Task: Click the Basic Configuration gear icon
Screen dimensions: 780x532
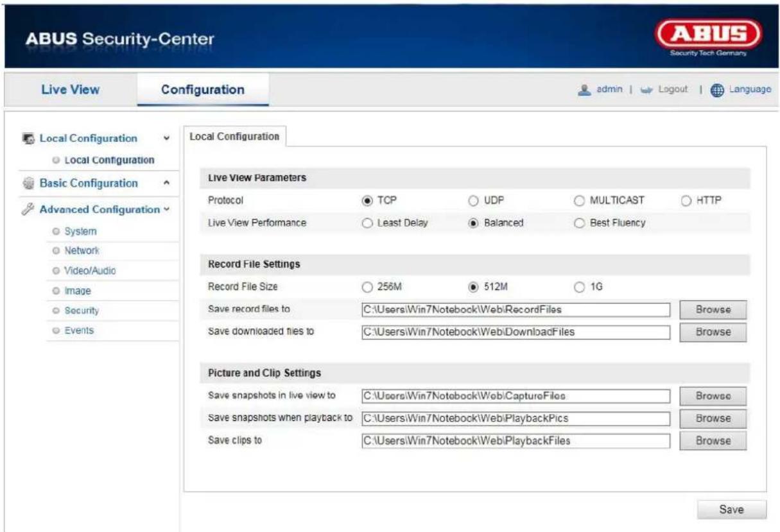Action: coord(28,184)
